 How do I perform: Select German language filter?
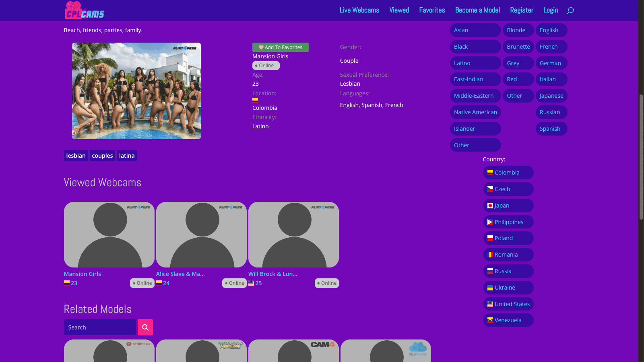[551, 63]
